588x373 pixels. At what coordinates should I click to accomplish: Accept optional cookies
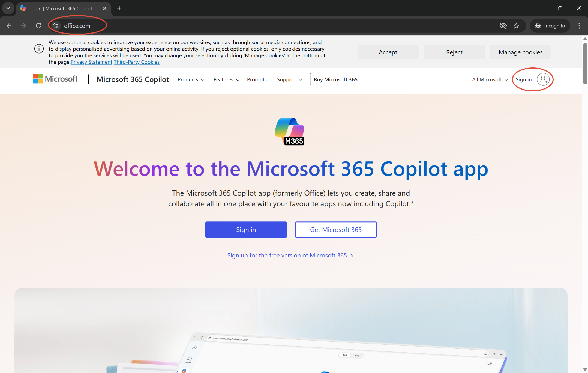pyautogui.click(x=388, y=52)
